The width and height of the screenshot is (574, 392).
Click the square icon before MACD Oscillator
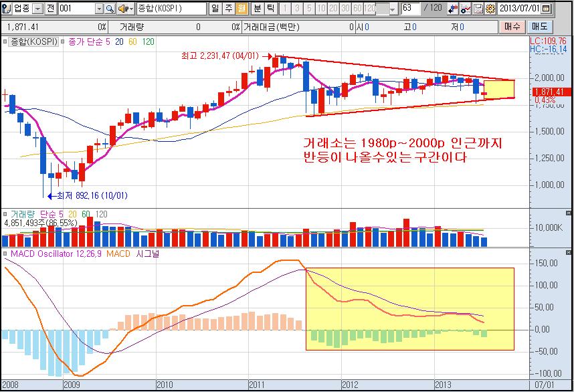click(x=5, y=254)
